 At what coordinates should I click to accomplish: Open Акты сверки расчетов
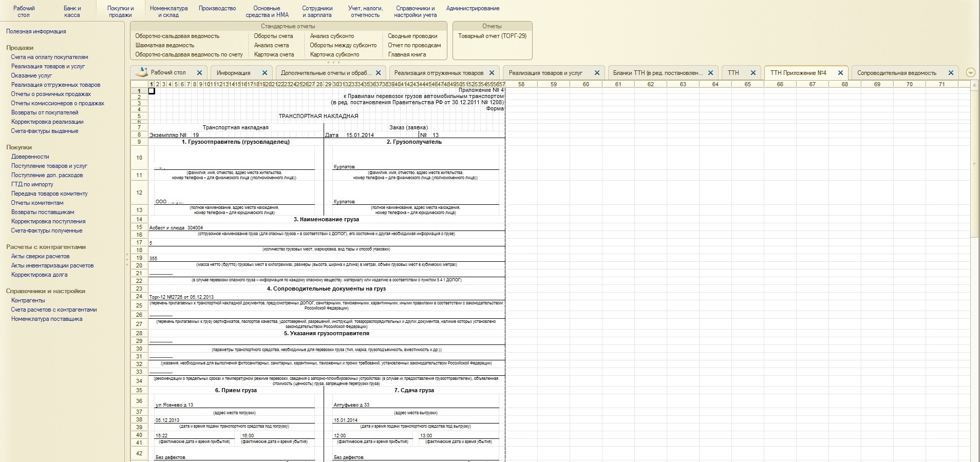40,256
